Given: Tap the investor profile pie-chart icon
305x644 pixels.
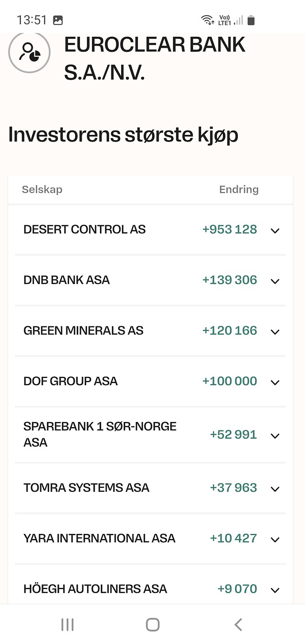Looking at the screenshot, I should coord(29,52).
